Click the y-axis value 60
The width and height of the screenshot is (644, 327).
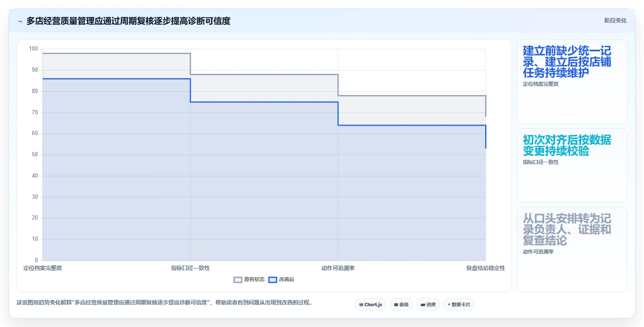pos(35,133)
